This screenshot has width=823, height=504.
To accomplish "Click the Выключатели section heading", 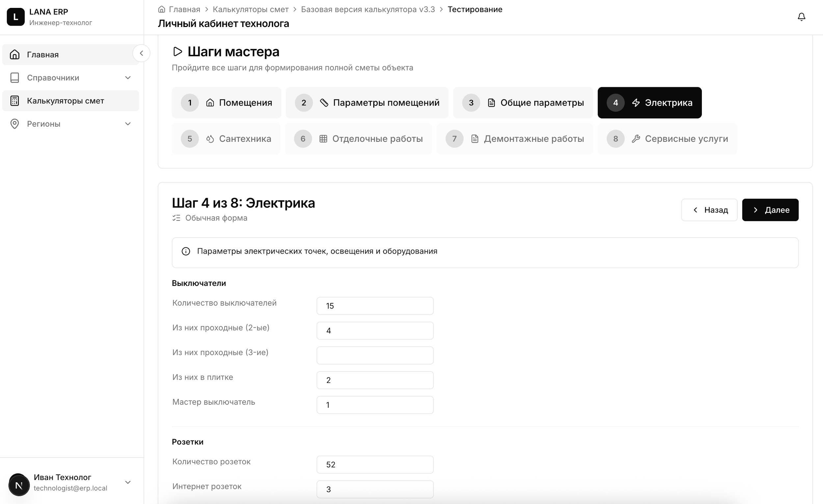I will click(x=199, y=283).
